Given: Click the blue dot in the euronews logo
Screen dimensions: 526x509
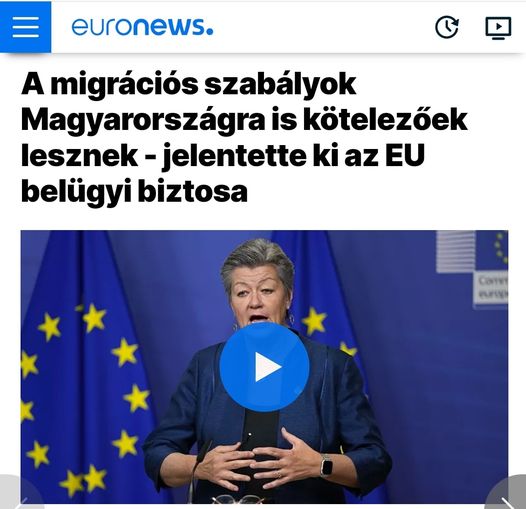Looking at the screenshot, I should point(210,32).
